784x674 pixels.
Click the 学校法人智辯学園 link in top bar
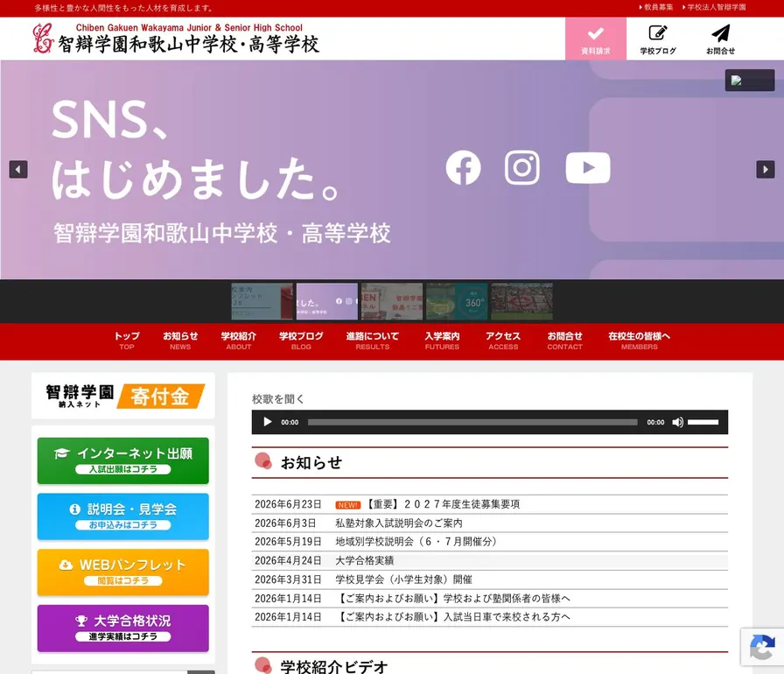point(715,8)
